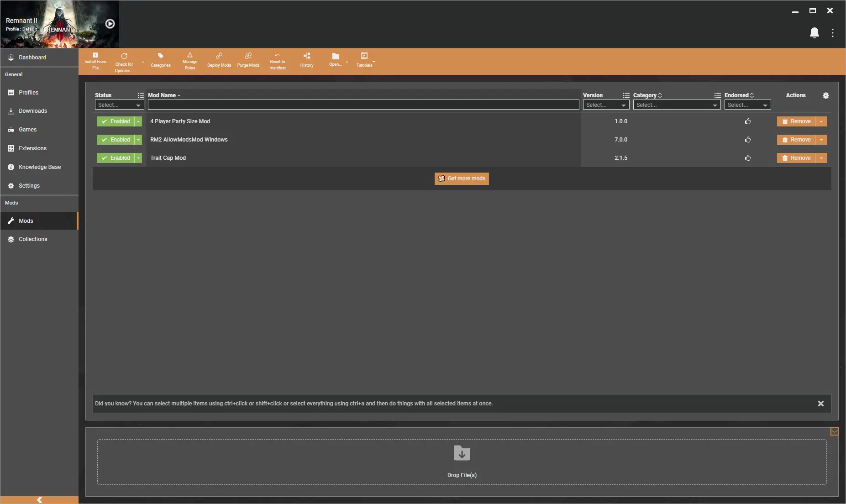
Task: Endorse Trait Cap Mod
Action: 748,158
